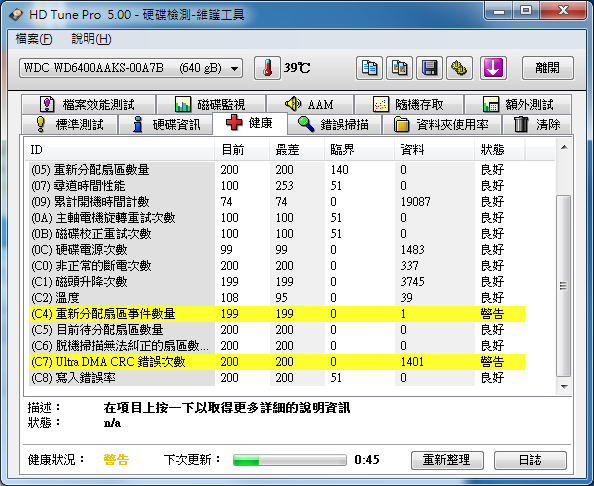This screenshot has height=486, width=594.
Task: Switch to 錯誤掃描 tab
Action: point(334,124)
